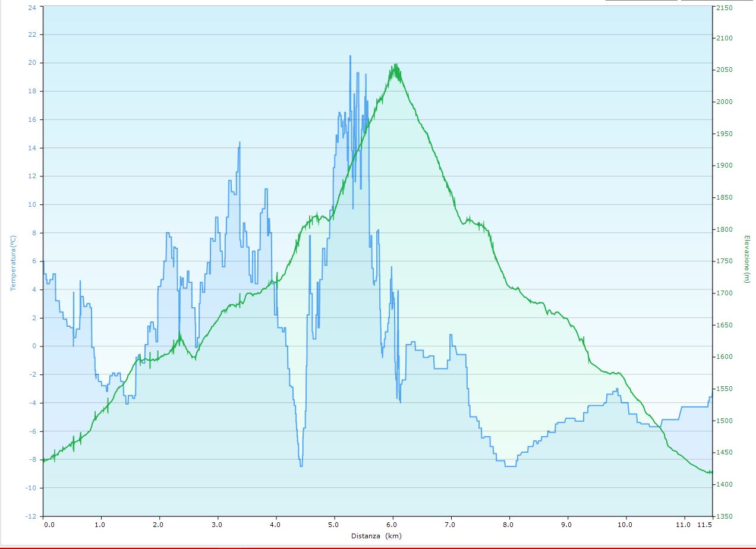The image size is (756, 549).
Task: Click the 14°C temperature peak near 3.4 km
Action: 240,143
